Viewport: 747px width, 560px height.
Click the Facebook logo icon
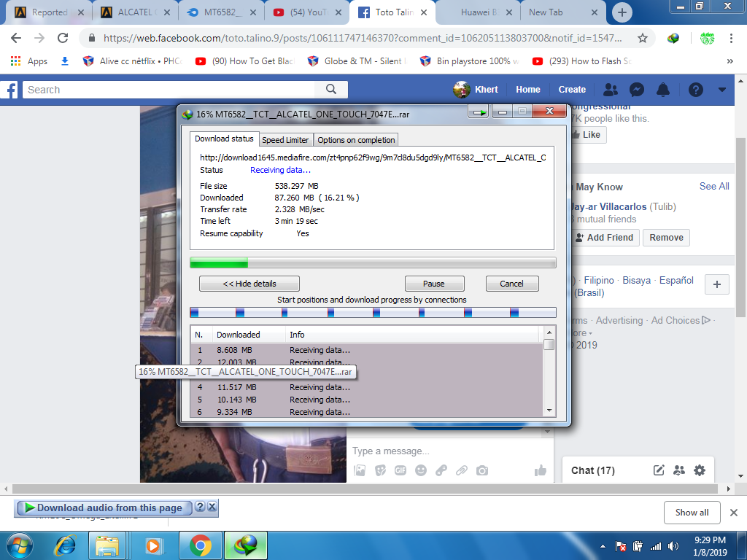coord(9,90)
